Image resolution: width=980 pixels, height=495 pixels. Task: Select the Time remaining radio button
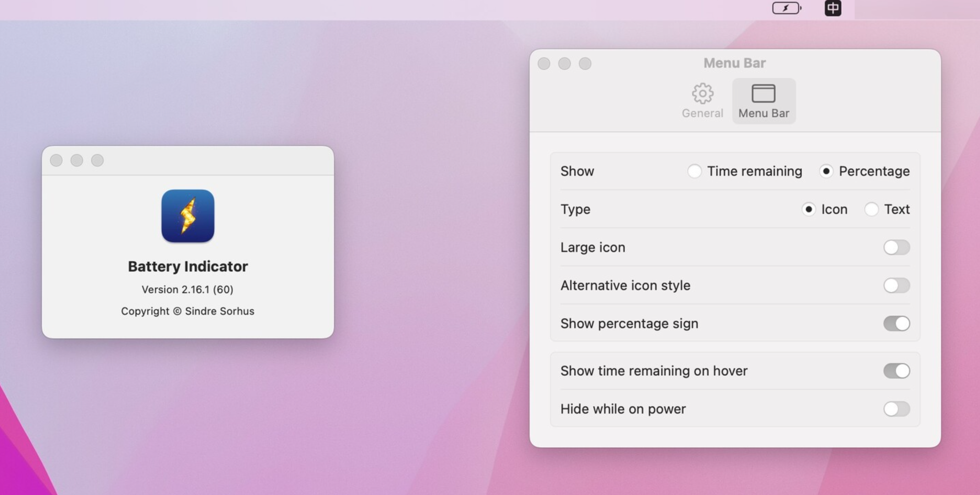pos(694,171)
